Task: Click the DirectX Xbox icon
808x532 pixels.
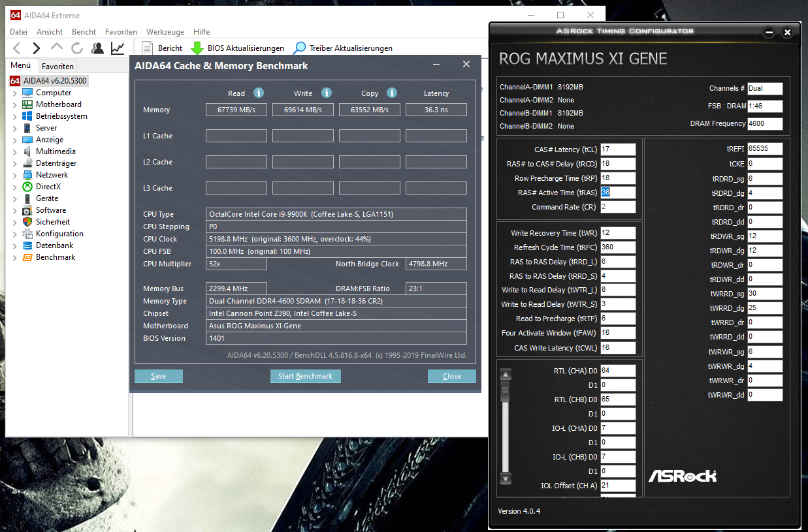Action: 27,187
